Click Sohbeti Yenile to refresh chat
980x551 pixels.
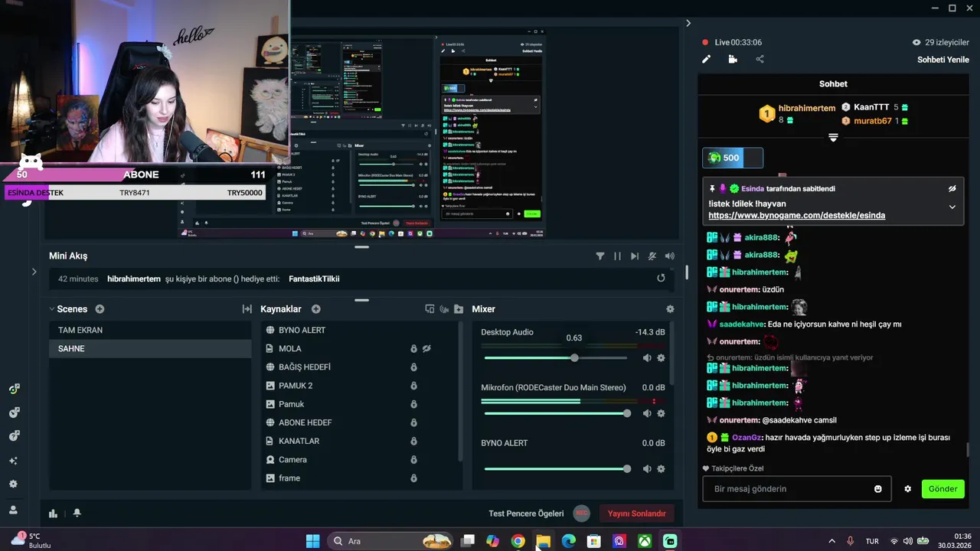click(943, 60)
